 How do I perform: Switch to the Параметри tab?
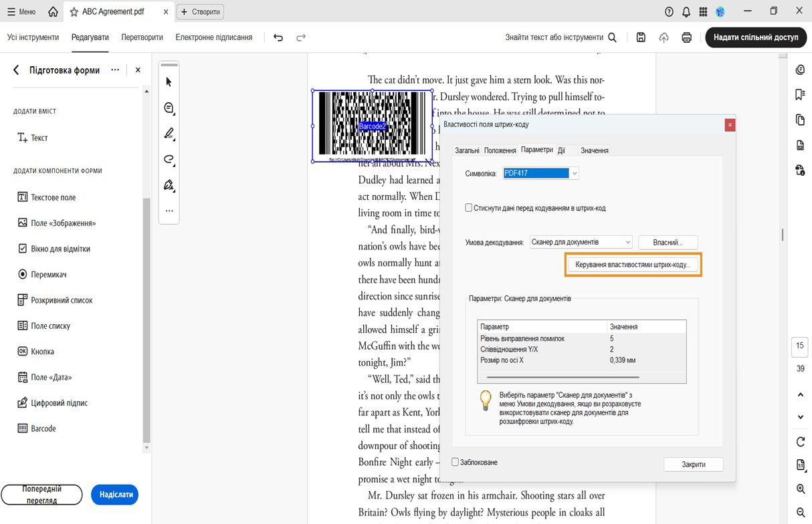[537, 150]
